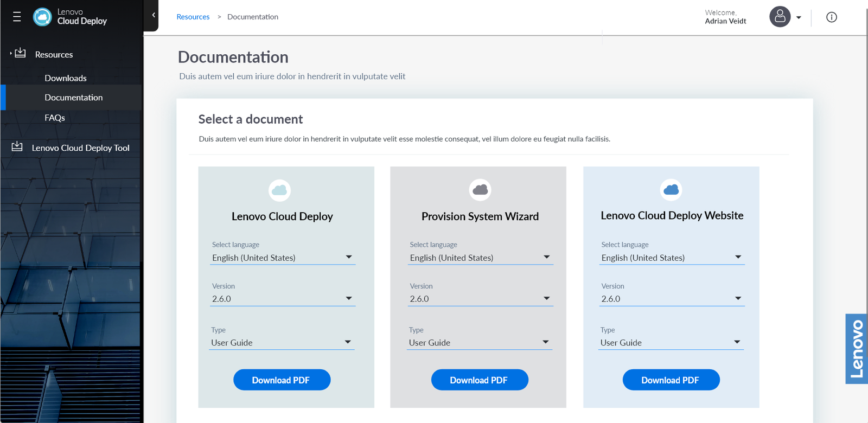
Task: Click the user profile avatar icon
Action: point(780,17)
